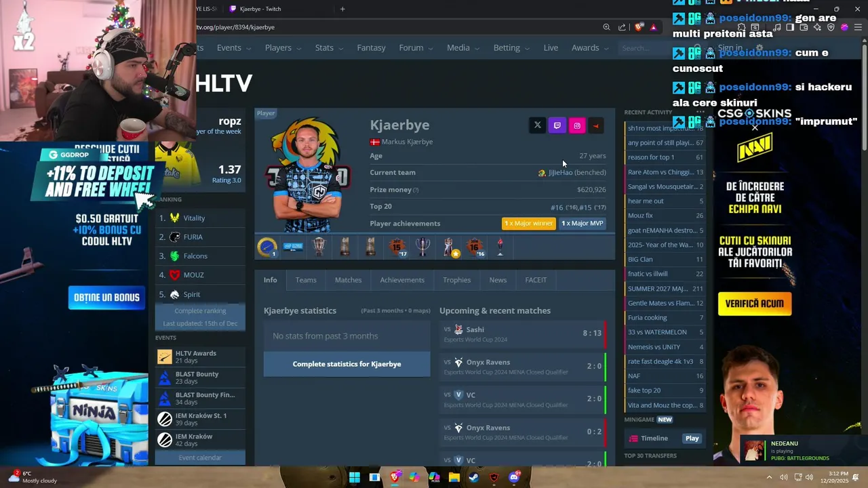Click VERIFICĂ ACUM ad button

coord(755,304)
